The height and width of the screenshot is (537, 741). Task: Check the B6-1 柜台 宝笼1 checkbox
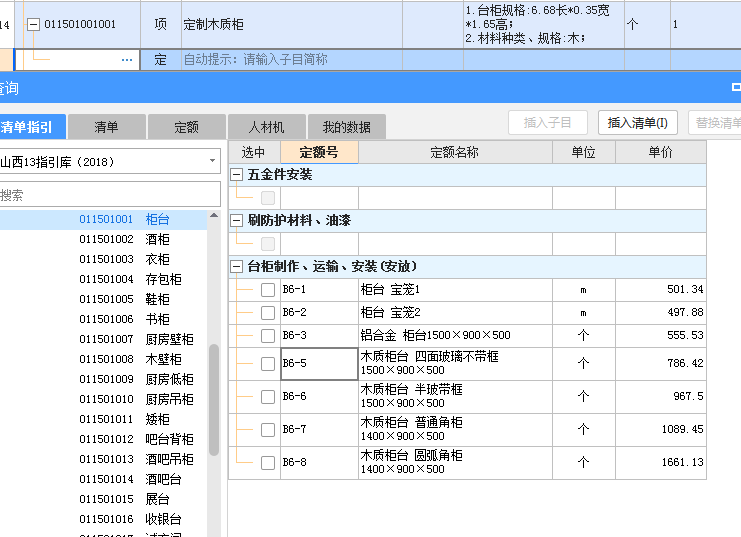pos(268,290)
